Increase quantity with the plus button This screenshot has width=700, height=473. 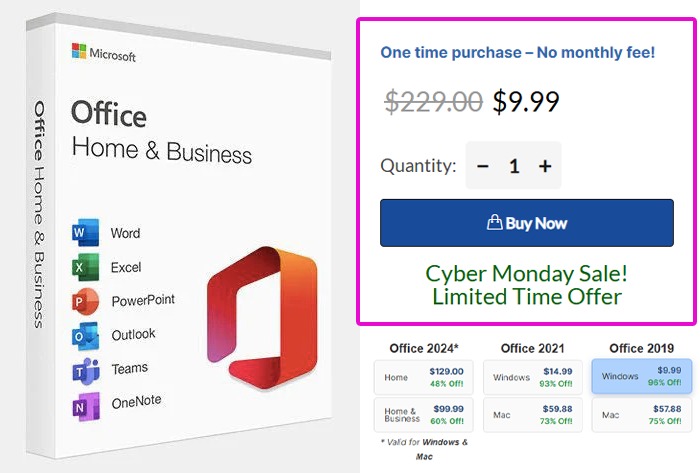tap(545, 166)
